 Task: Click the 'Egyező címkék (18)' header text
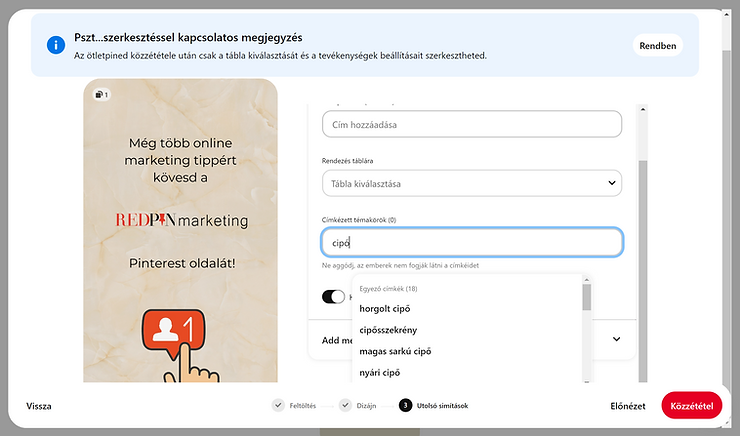388,289
